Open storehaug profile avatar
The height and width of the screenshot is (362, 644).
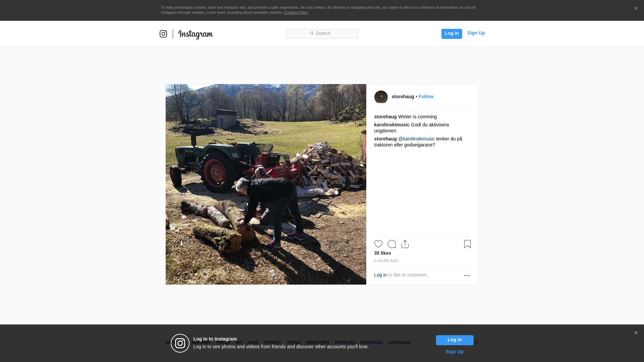(x=381, y=97)
